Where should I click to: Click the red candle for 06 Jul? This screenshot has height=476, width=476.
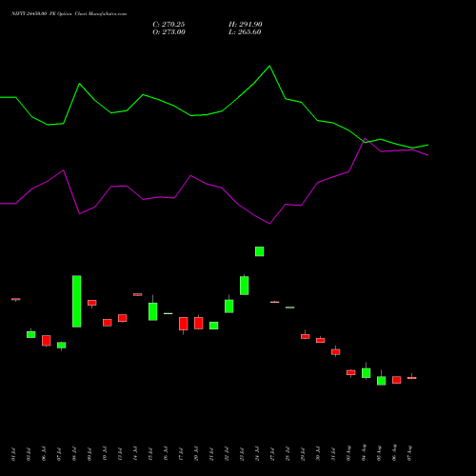47,341
